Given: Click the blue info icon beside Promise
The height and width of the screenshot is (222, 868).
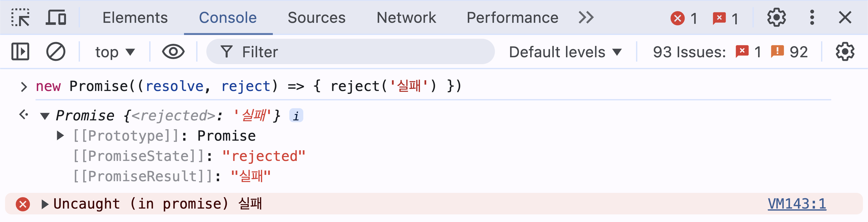Looking at the screenshot, I should 296,116.
